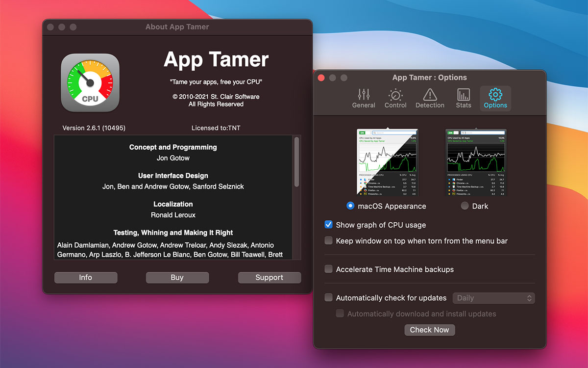Select the Dark appearance radio button
588x368 pixels.
465,206
